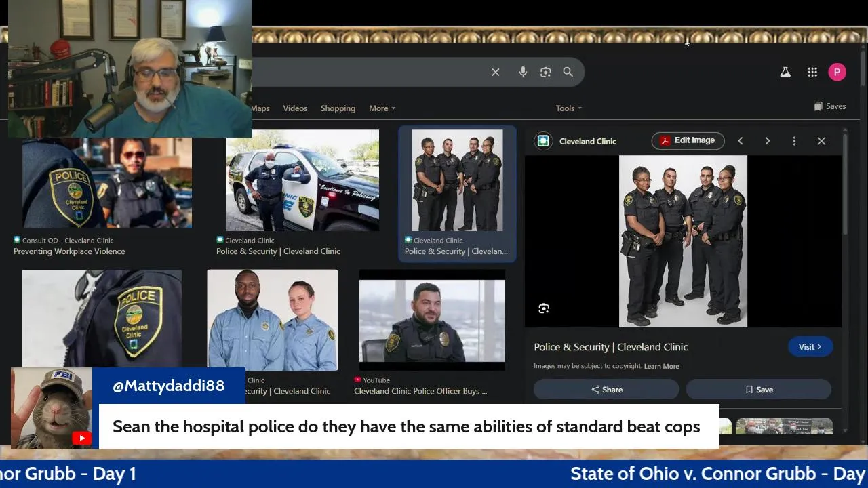Click the magnifying glass search icon
Image resolution: width=868 pixels, height=488 pixels.
point(568,72)
